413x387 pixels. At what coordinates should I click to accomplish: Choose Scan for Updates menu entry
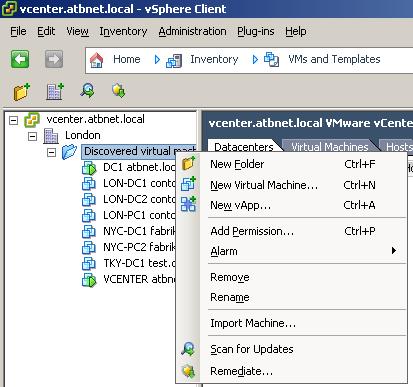292,349
